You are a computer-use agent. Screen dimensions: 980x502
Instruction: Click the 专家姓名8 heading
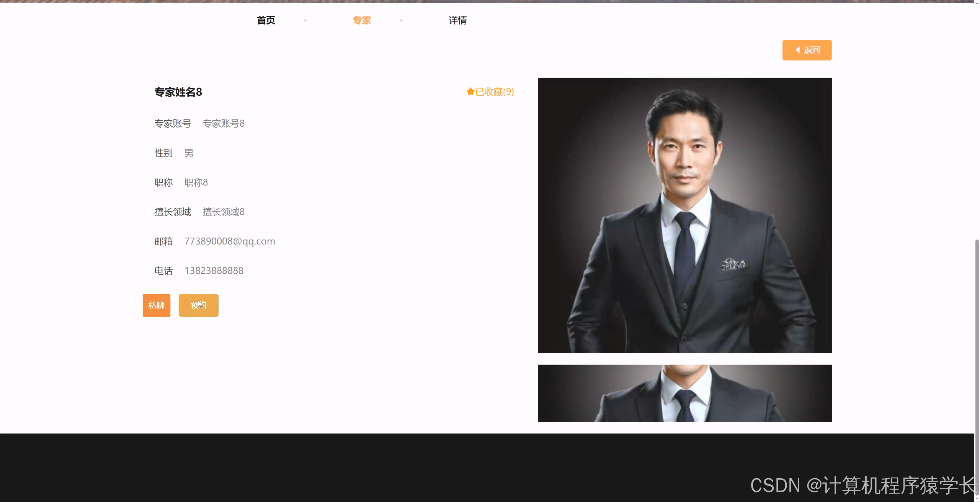178,92
